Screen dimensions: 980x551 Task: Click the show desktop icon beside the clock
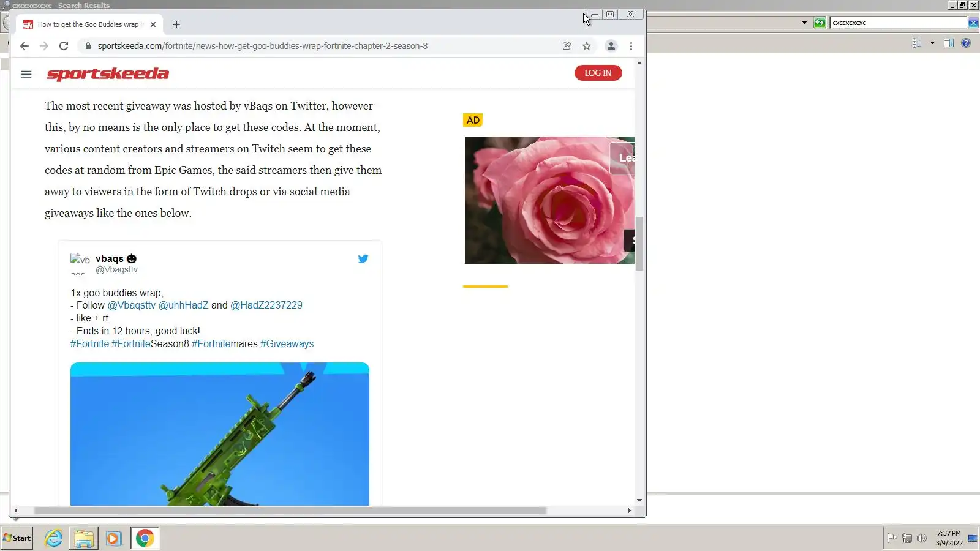[x=973, y=538]
